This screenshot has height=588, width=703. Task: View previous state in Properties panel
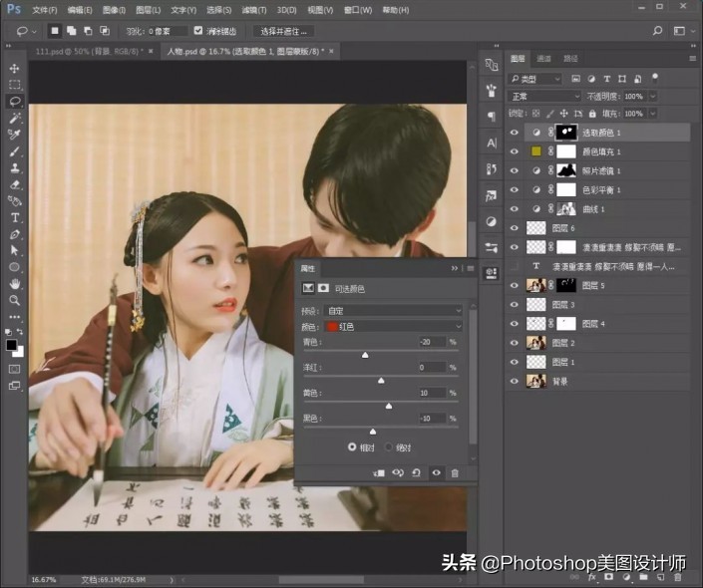pos(398,472)
